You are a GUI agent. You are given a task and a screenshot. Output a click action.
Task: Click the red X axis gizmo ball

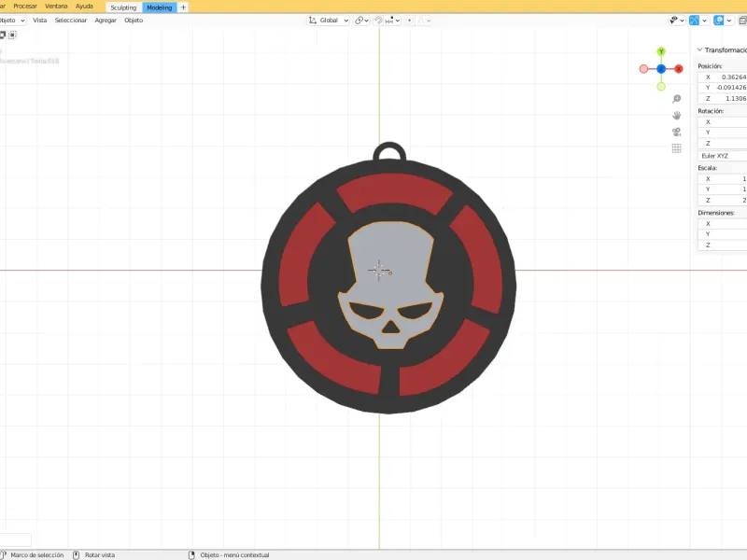[x=679, y=69]
